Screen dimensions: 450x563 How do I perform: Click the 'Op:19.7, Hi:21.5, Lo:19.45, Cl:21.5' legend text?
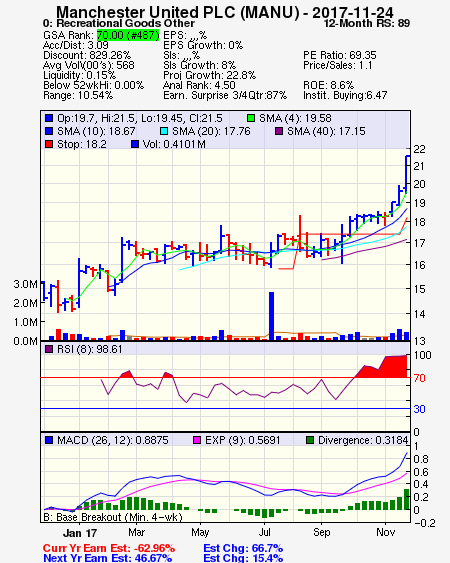coord(140,118)
